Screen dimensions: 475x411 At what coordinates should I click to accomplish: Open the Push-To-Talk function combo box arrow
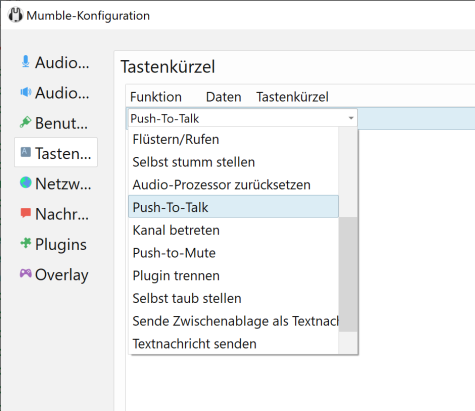[351, 118]
